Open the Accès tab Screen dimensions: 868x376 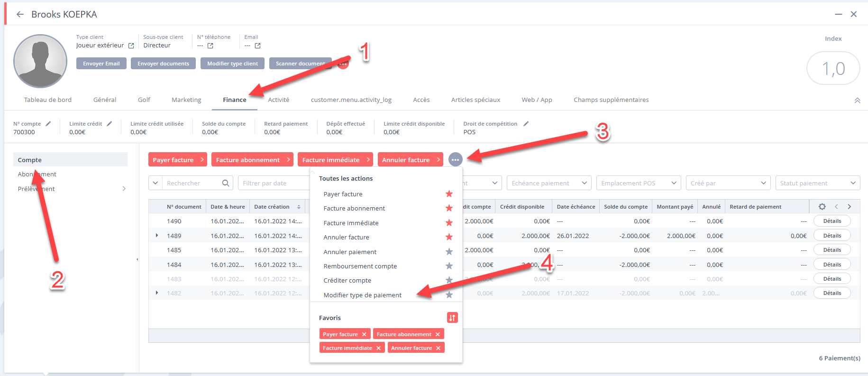[421, 100]
